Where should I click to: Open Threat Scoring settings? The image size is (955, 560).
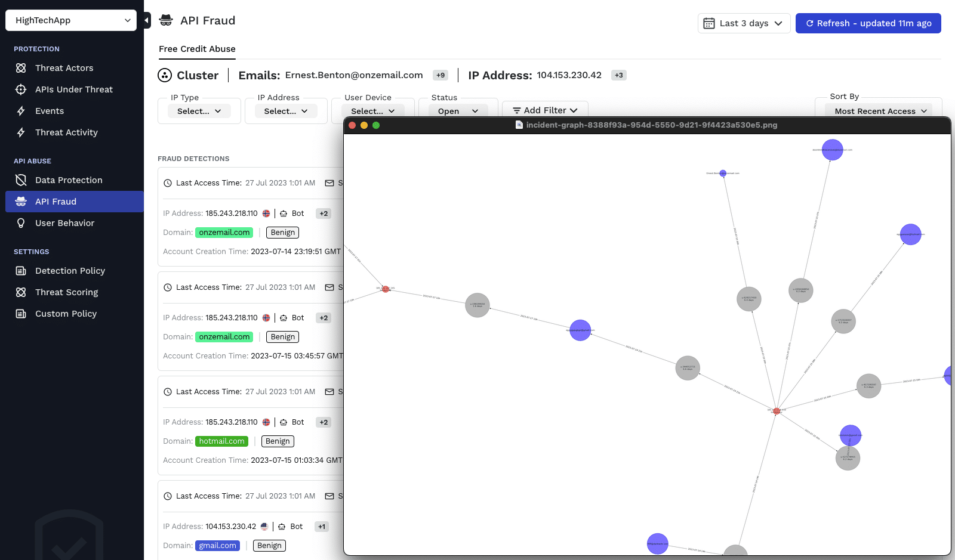[66, 292]
